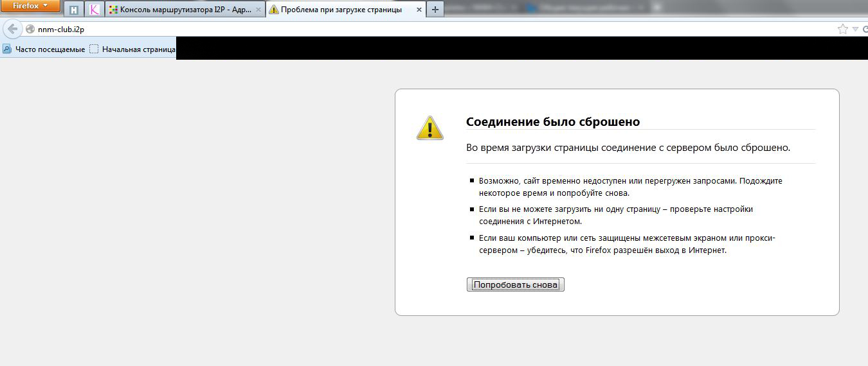This screenshot has width=868, height=366.
Task: Switch to pinned tab with pink K icon
Action: click(95, 10)
